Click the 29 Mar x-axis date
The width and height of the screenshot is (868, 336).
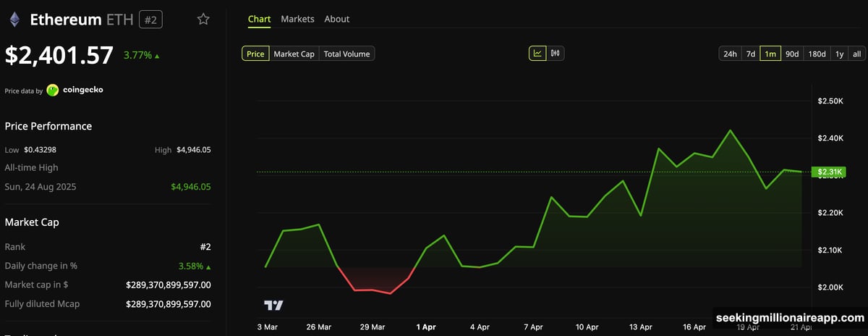[373, 327]
